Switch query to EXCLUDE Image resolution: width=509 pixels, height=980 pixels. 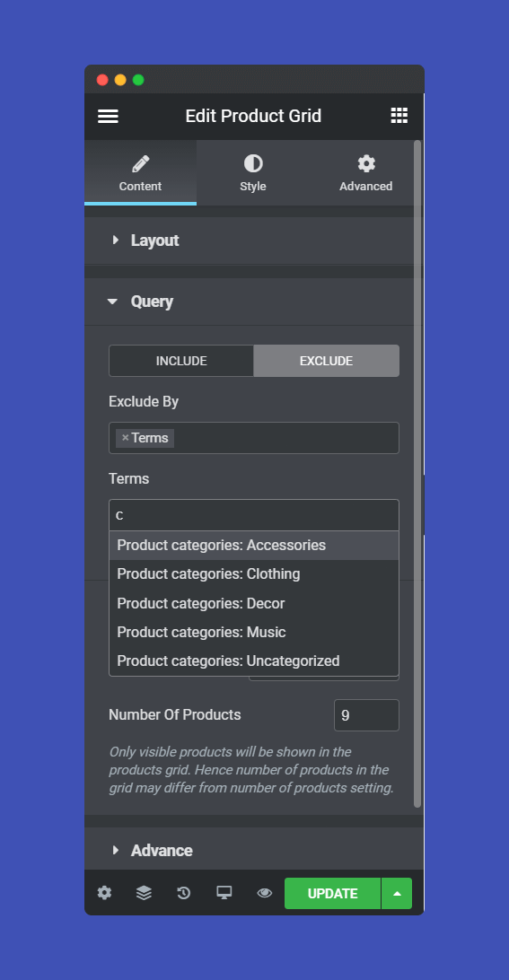tap(327, 361)
